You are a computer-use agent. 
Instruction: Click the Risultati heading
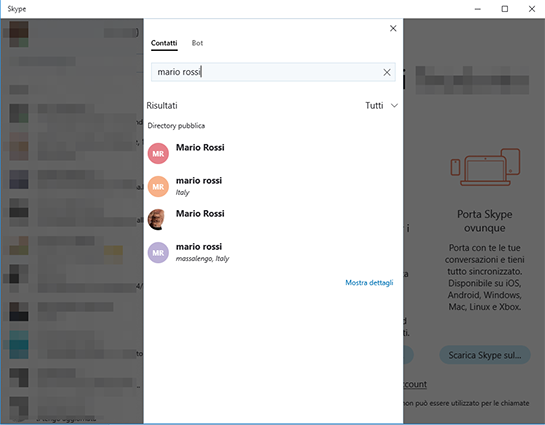(162, 105)
